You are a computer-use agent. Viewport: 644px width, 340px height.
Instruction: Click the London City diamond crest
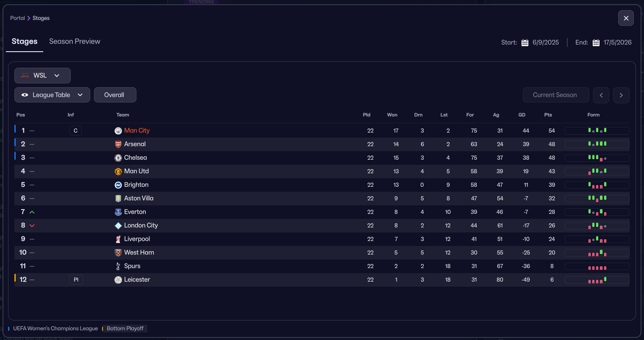pyautogui.click(x=118, y=226)
